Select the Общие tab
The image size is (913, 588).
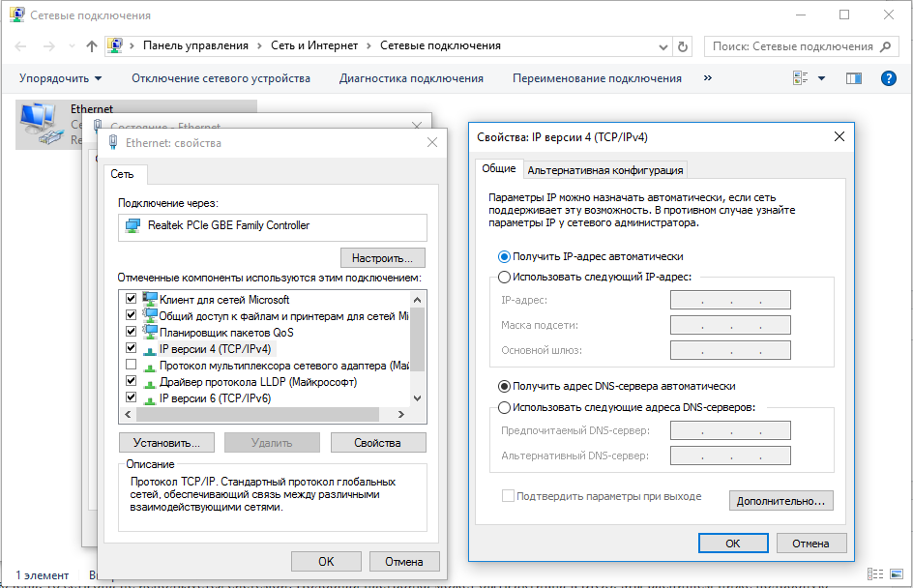[498, 168]
